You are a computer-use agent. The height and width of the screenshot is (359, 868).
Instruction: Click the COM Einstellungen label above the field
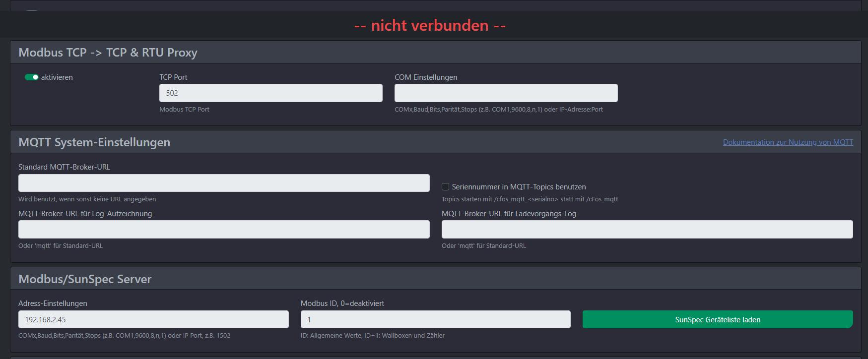coord(425,77)
